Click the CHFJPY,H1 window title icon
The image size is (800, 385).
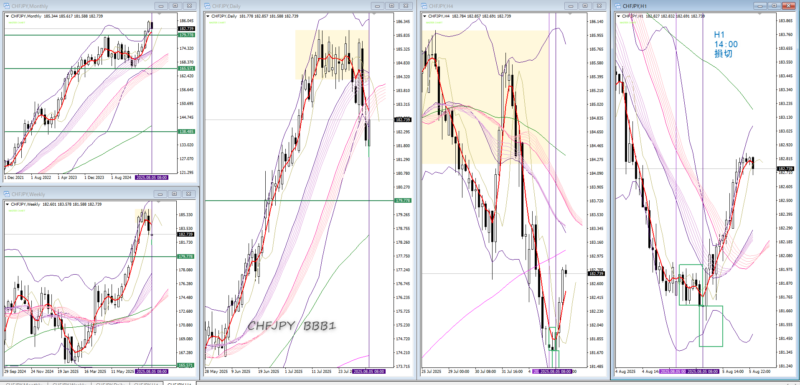coord(618,6)
